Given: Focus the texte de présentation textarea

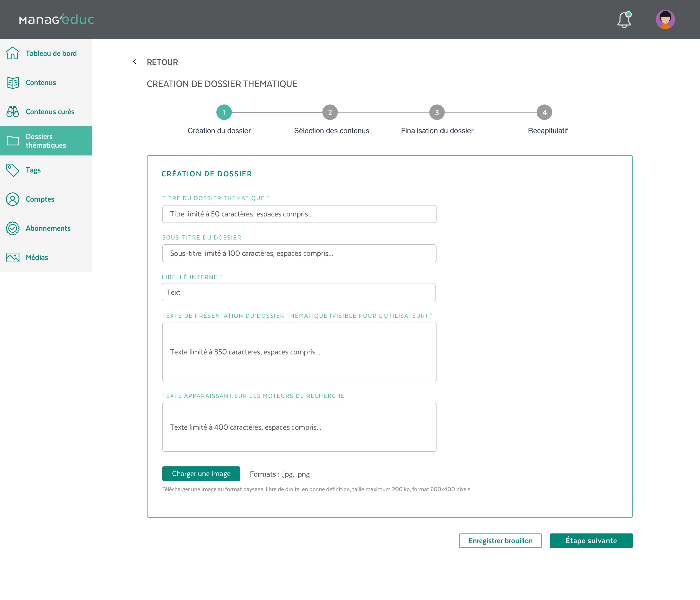Looking at the screenshot, I should pos(299,352).
